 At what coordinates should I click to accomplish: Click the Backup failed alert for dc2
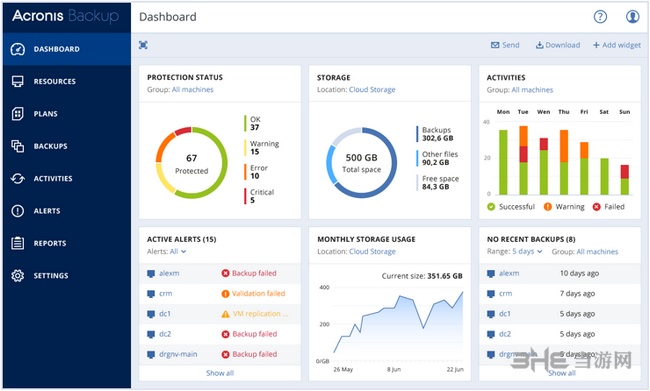[250, 334]
